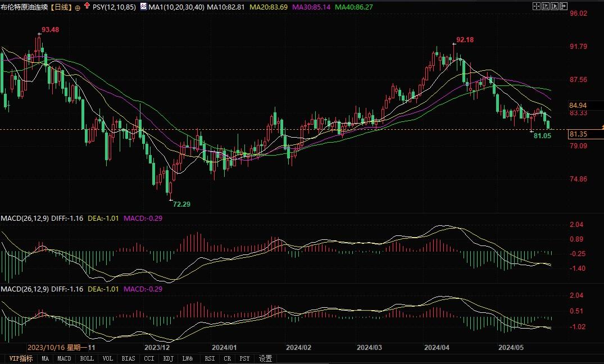This screenshot has width=604, height=364.
Task: Select the KDJ indicator tab
Action: point(169,358)
